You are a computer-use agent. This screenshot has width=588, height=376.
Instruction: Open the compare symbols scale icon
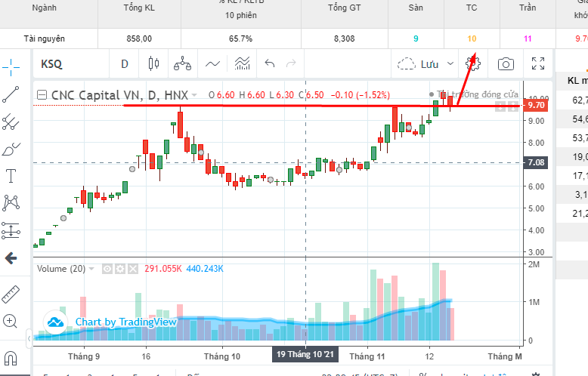183,63
